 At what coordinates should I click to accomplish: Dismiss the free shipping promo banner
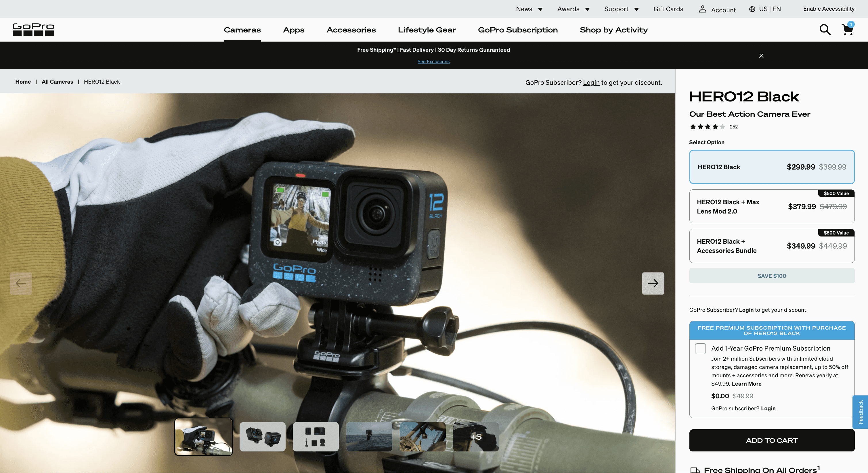pyautogui.click(x=761, y=55)
